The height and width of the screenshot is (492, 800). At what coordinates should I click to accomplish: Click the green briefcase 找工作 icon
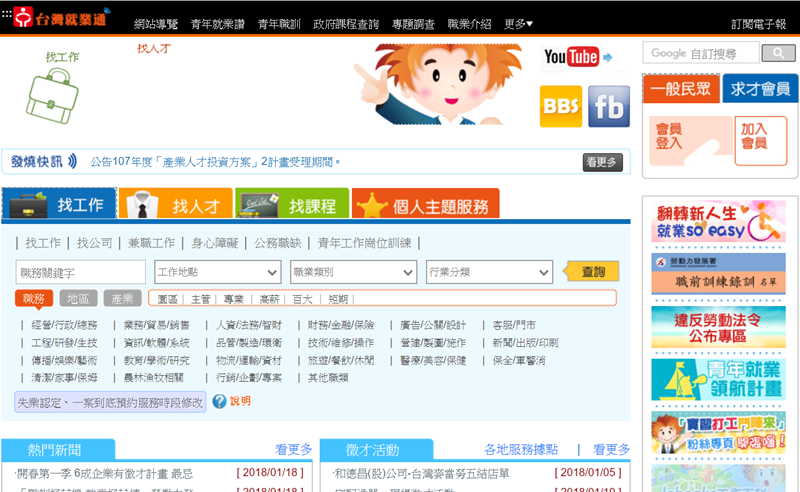(52, 96)
